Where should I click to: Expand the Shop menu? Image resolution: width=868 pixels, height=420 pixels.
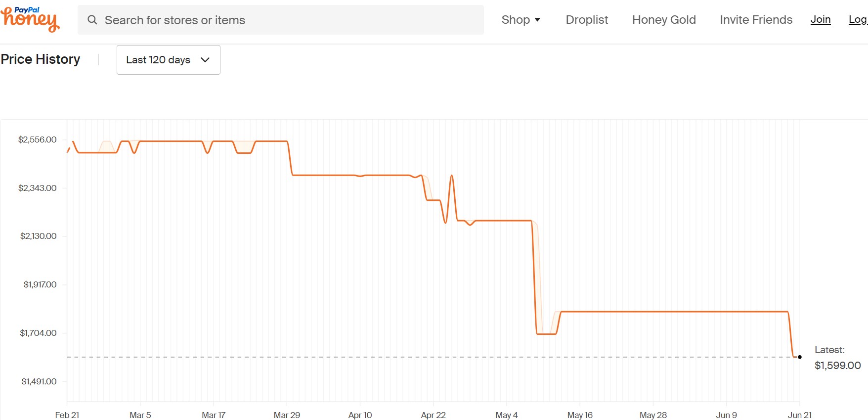521,20
